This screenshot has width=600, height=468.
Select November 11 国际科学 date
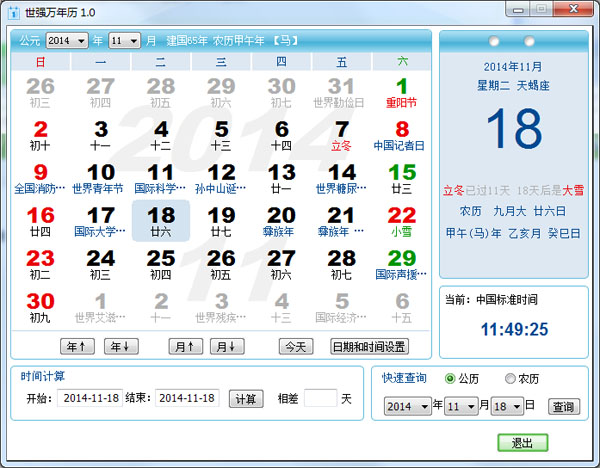pyautogui.click(x=161, y=178)
